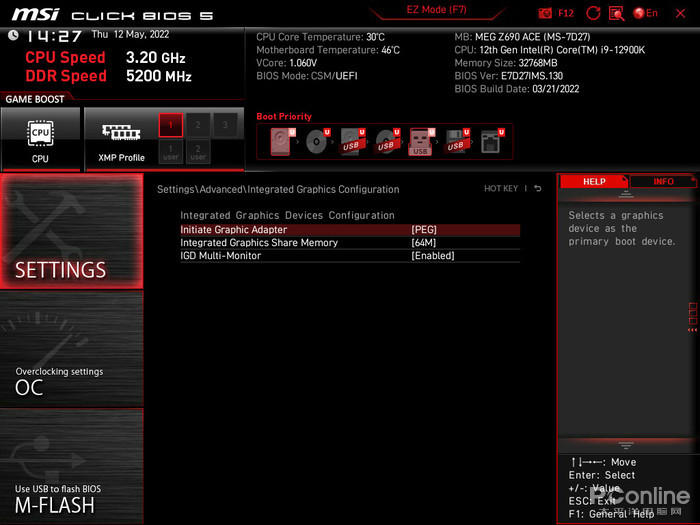The width and height of the screenshot is (700, 525).
Task: Click the breadcrumb path Settings\Advanced\Integrated Graphics
Action: point(278,189)
